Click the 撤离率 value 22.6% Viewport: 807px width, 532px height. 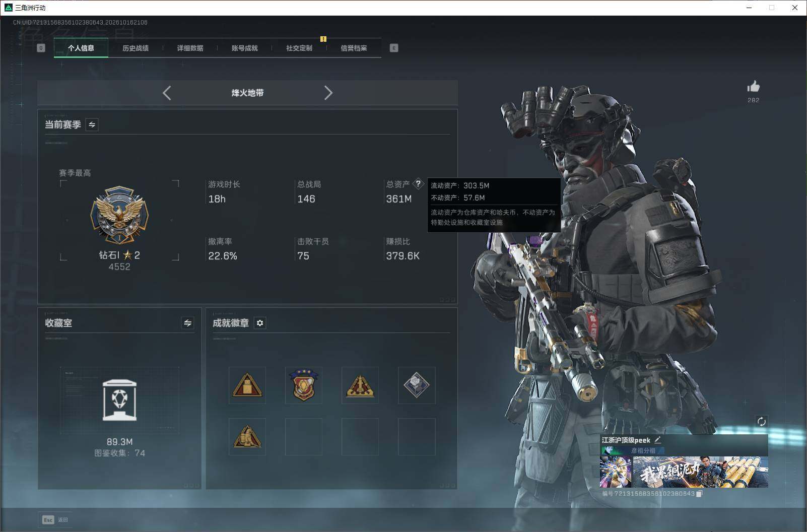pyautogui.click(x=223, y=256)
